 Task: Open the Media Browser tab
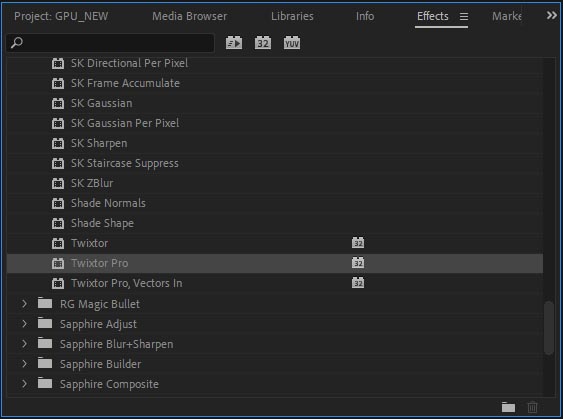point(190,16)
